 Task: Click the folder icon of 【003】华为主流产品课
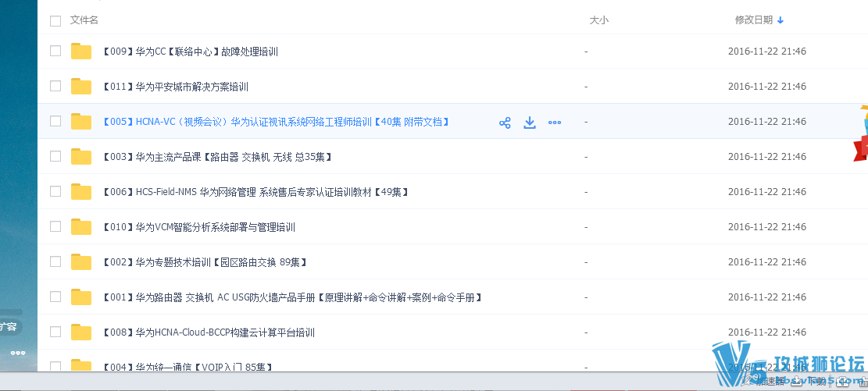point(81,157)
